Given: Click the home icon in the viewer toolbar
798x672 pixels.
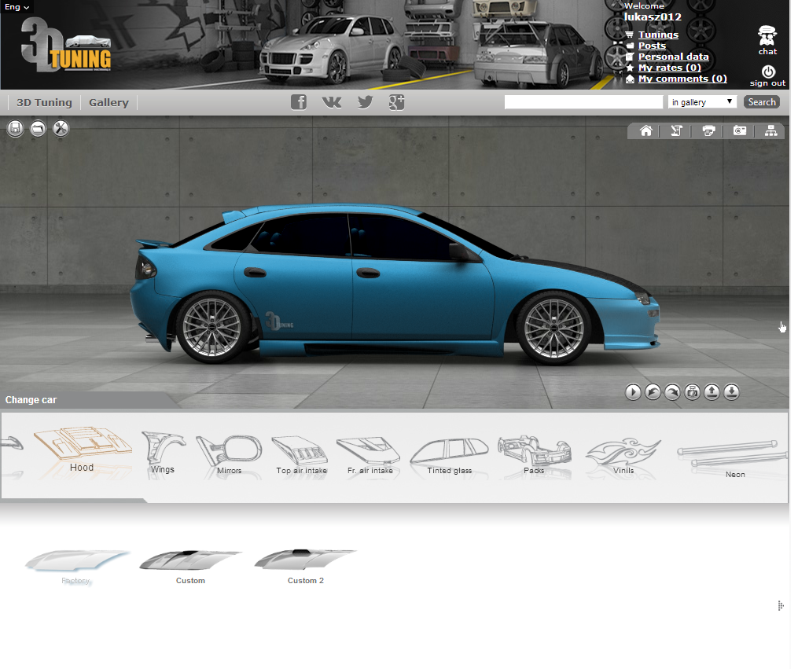Looking at the screenshot, I should (x=645, y=131).
